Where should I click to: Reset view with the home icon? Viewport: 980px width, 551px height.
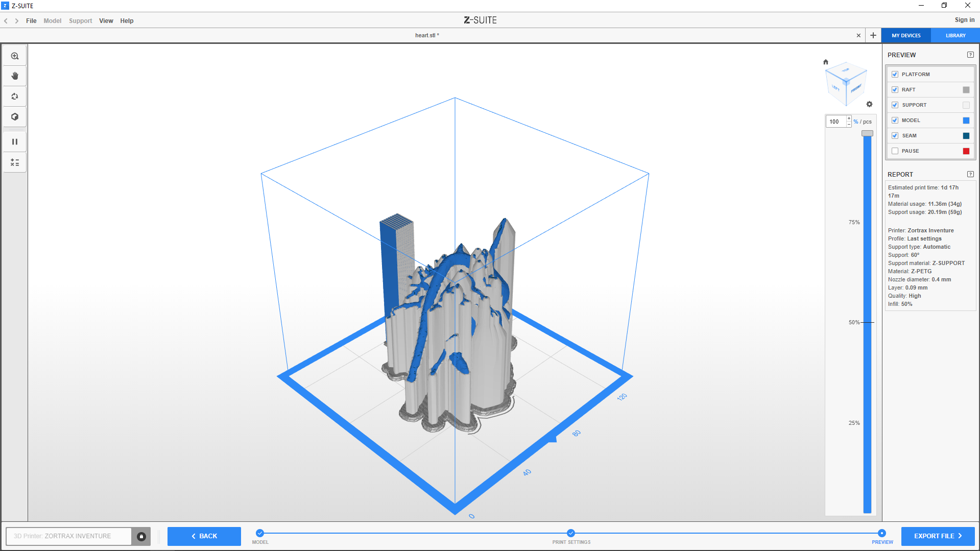(826, 62)
